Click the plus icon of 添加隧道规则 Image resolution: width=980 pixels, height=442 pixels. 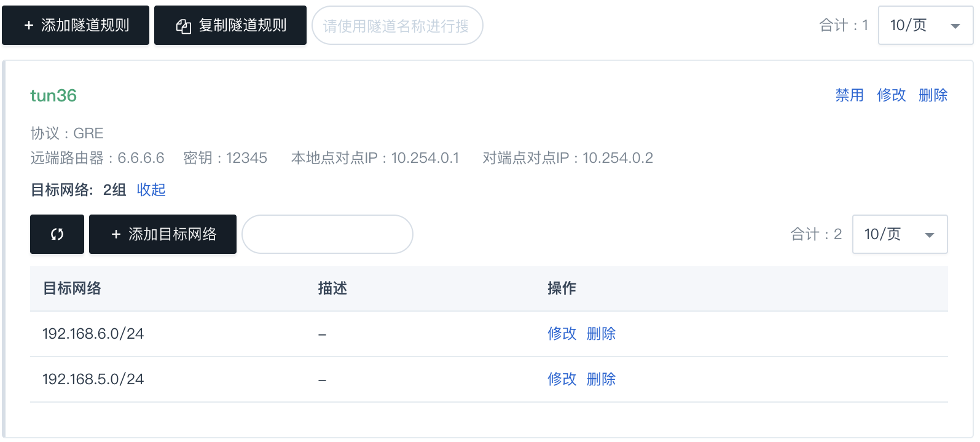(29, 25)
